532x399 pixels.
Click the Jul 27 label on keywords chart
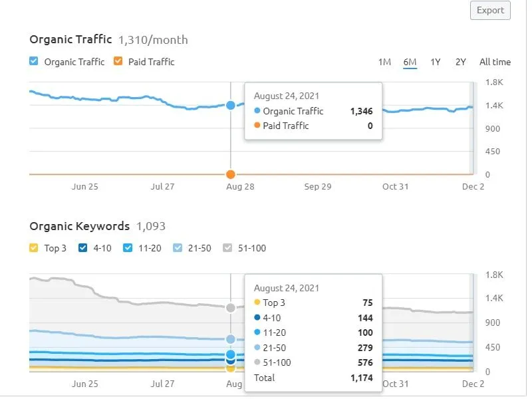tap(162, 384)
